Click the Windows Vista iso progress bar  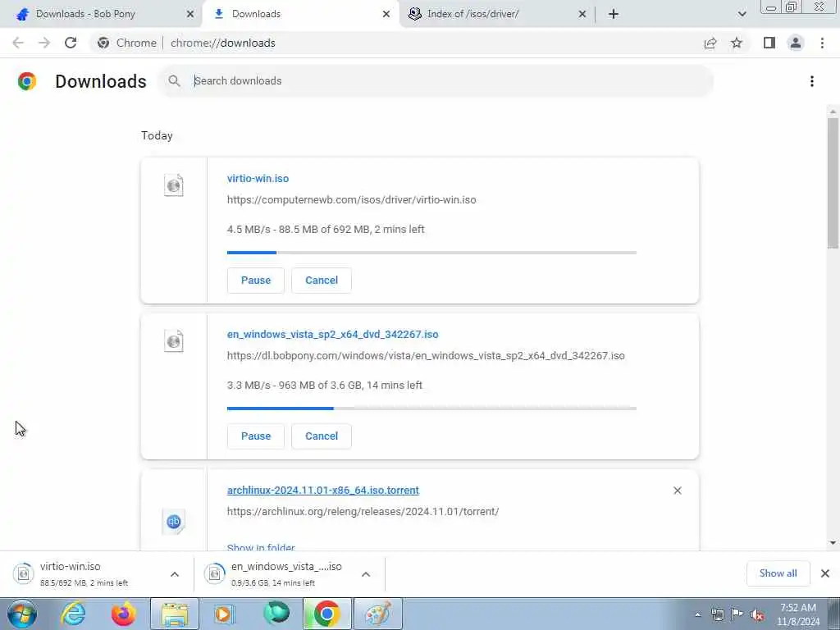click(431, 409)
